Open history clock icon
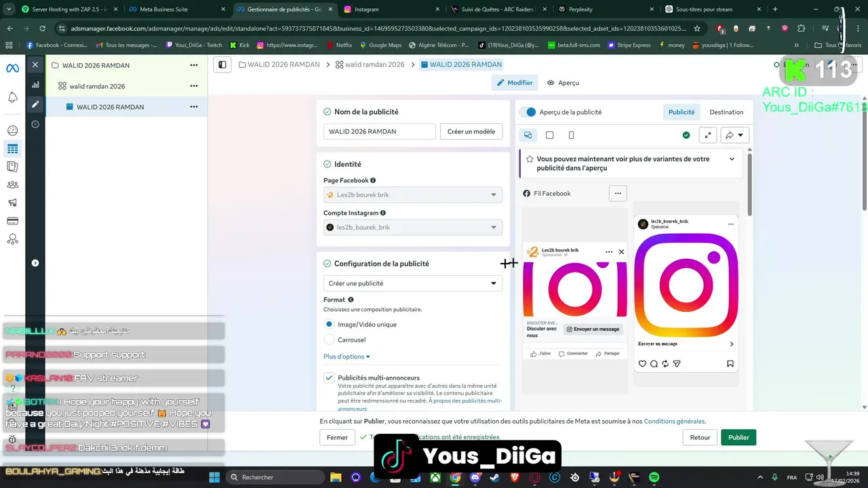Image resolution: width=868 pixels, height=488 pixels. click(35, 125)
